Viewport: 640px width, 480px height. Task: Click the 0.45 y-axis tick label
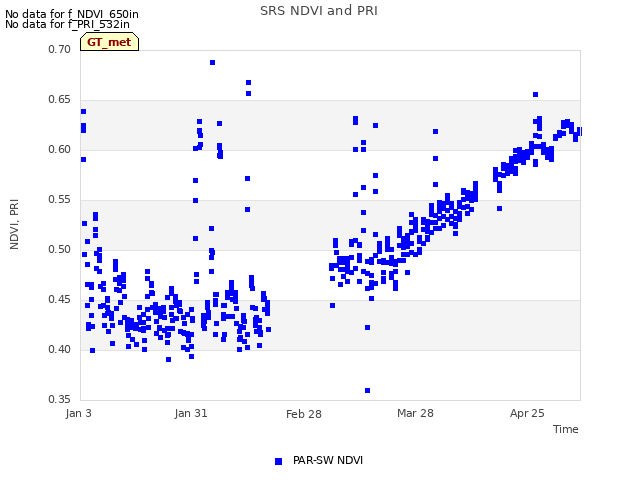tap(59, 300)
